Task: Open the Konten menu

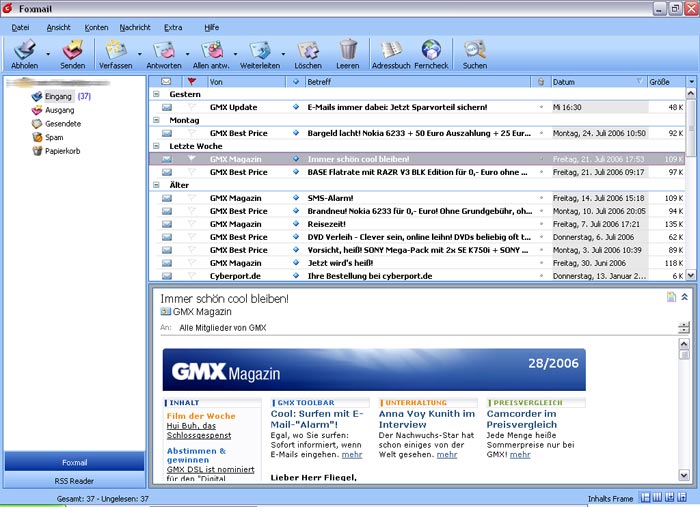Action: pos(96,28)
